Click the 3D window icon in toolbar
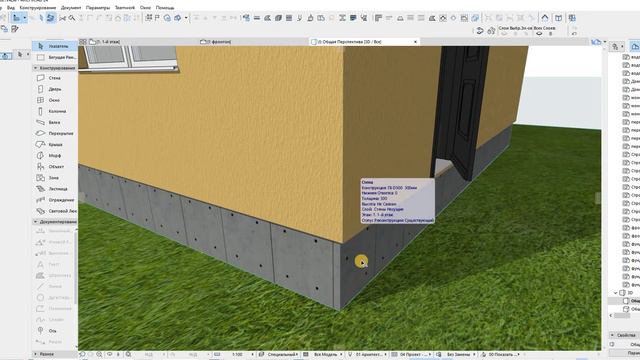The height and width of the screenshot is (360, 640). [x=178, y=18]
